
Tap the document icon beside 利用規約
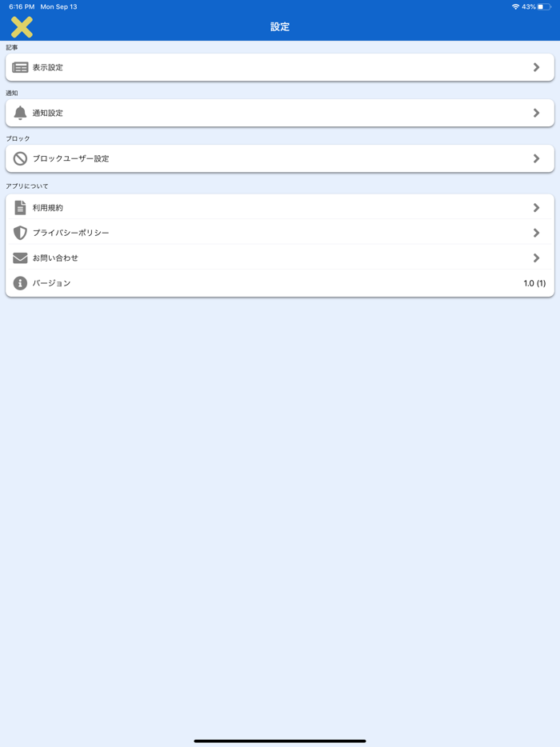pos(20,208)
